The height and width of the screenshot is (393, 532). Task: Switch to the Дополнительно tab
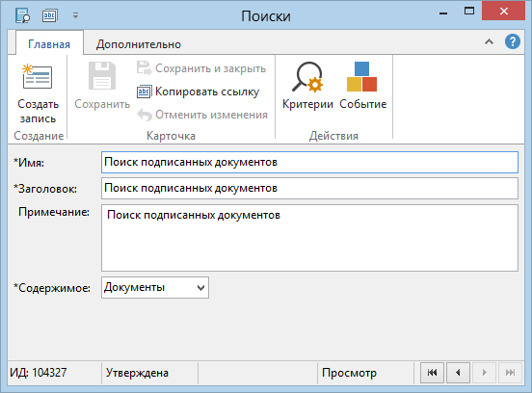click(x=139, y=44)
